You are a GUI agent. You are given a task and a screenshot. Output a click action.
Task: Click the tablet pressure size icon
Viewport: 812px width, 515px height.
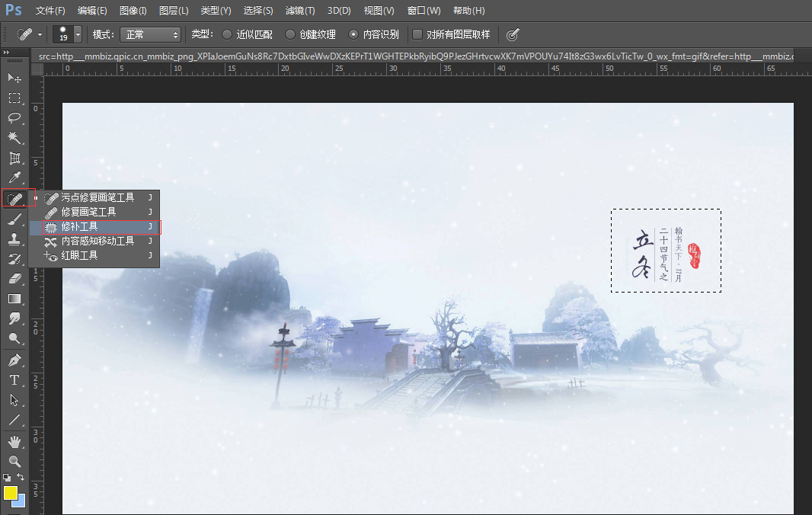click(512, 35)
